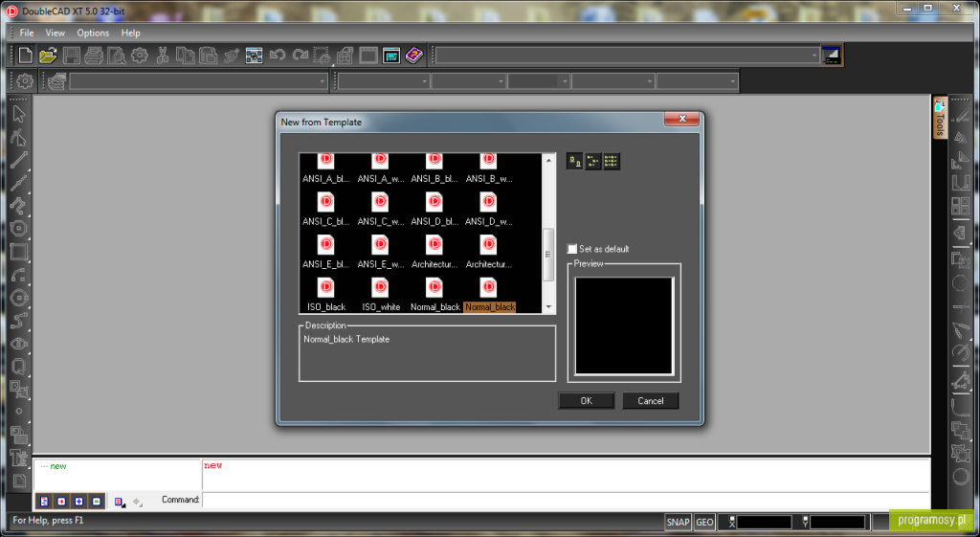Select the ANSI_E_w... template
Viewport: 980px width, 537px height.
[x=381, y=252]
